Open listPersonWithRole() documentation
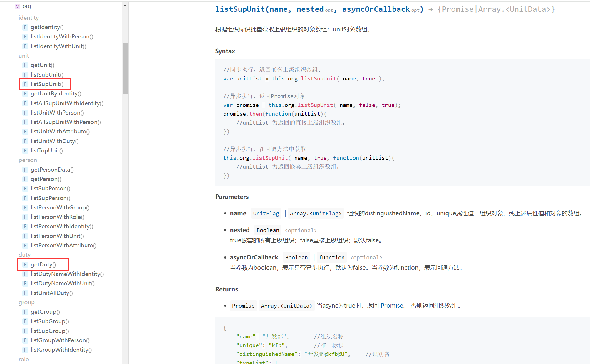590x364 pixels. pyautogui.click(x=57, y=217)
